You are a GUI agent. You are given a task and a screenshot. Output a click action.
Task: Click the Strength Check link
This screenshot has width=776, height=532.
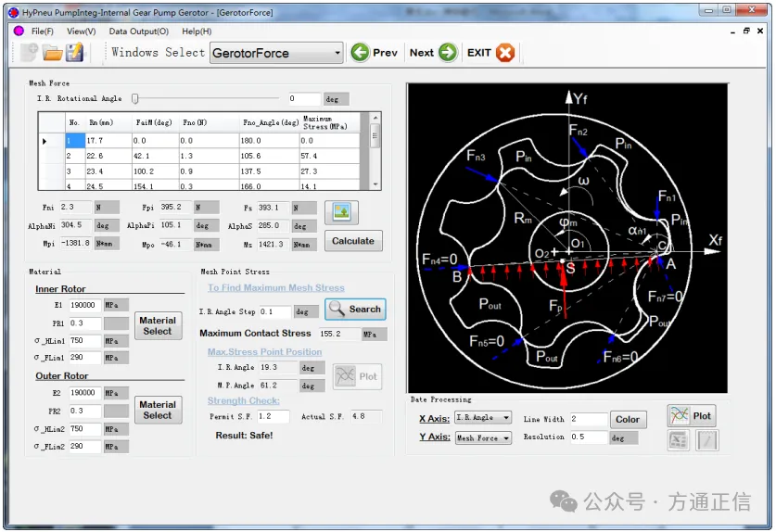pyautogui.click(x=244, y=401)
